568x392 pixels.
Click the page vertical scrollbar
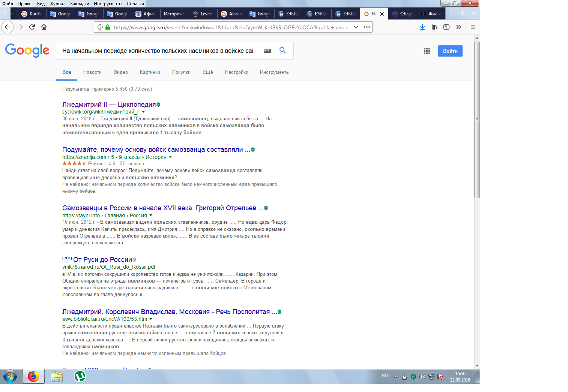[477, 120]
